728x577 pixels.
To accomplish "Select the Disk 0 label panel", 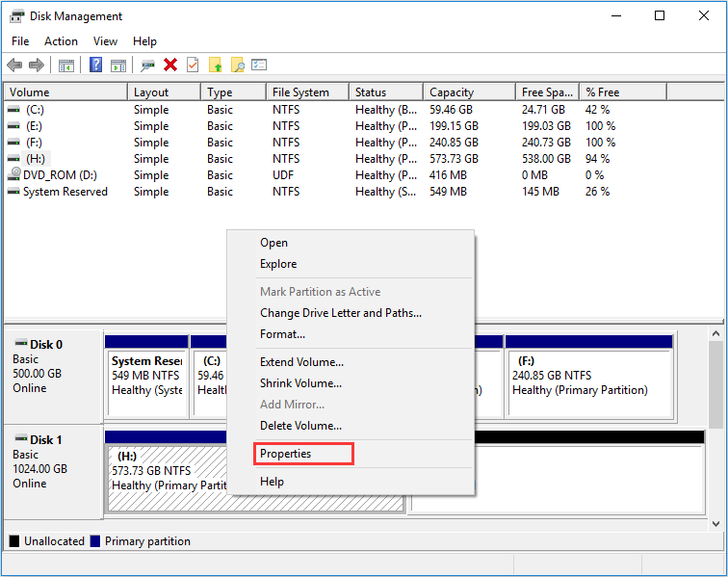I will (53, 377).
